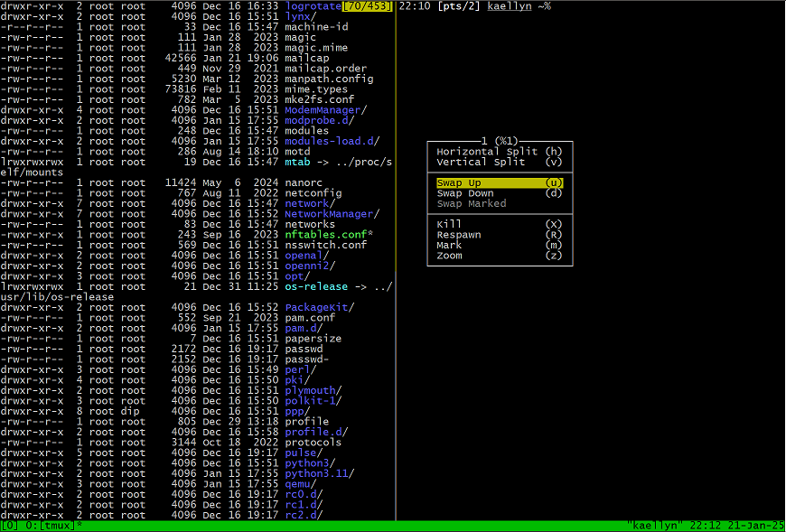This screenshot has width=786, height=532.
Task: Choose Zoom from the pane menu
Action: coord(449,256)
